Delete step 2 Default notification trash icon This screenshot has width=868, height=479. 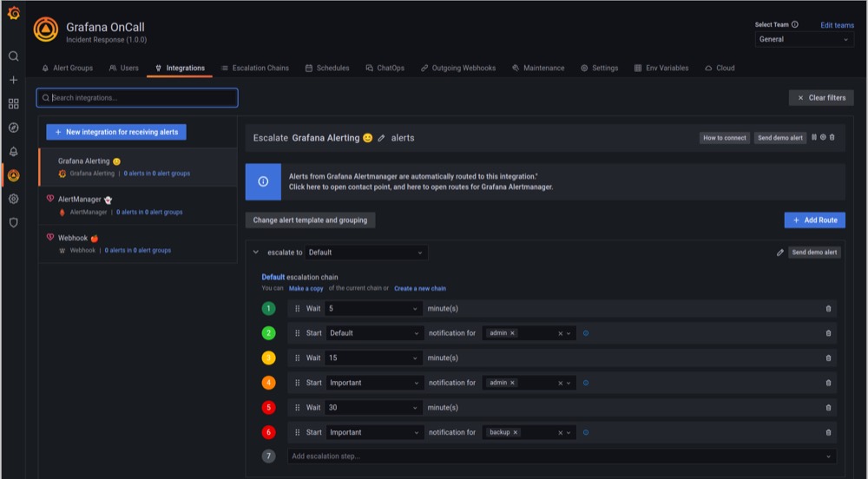tap(829, 333)
